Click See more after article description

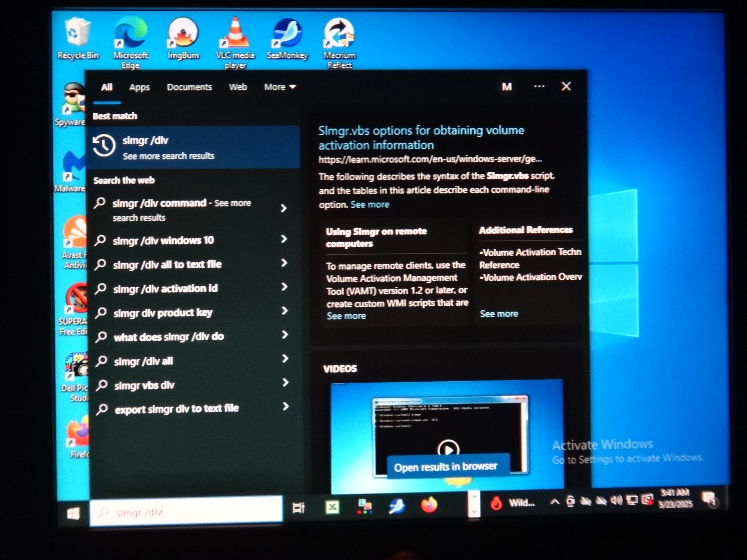370,204
